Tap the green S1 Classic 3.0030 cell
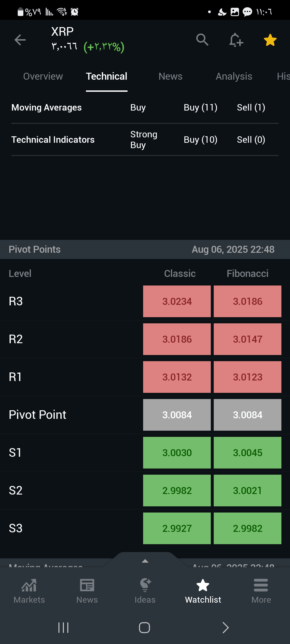 pos(177,453)
